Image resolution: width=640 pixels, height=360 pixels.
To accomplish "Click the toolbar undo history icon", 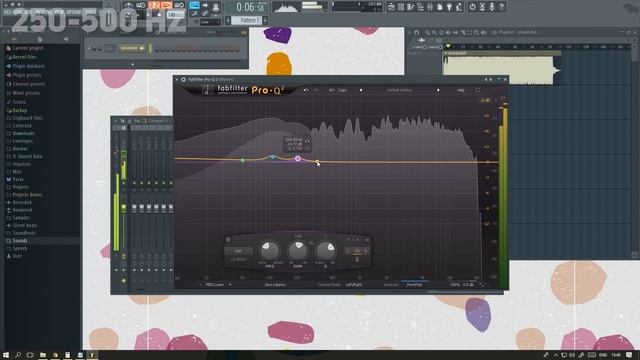I will coord(473,7).
